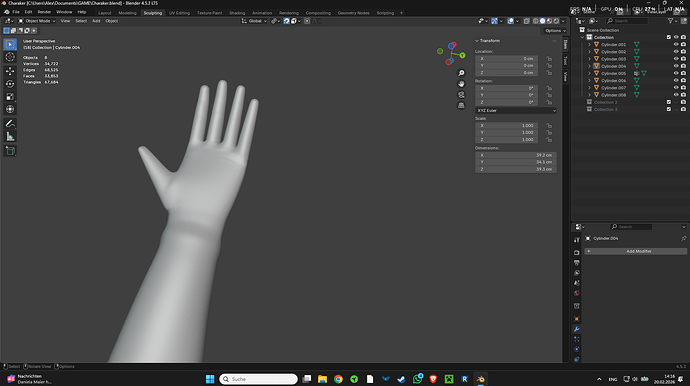Screen dimensions: 690x386
Task: Open the Global orientation dropdown
Action: point(255,21)
